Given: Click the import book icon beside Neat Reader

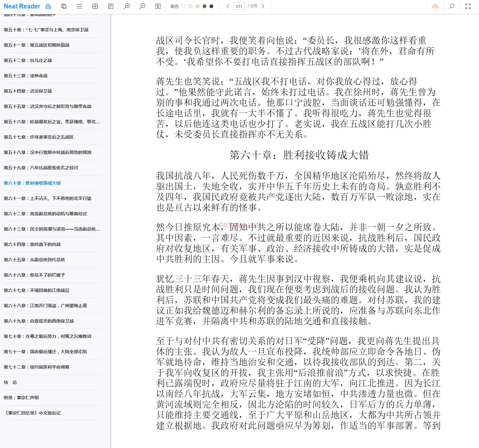Looking at the screenshot, I should click(48, 6).
